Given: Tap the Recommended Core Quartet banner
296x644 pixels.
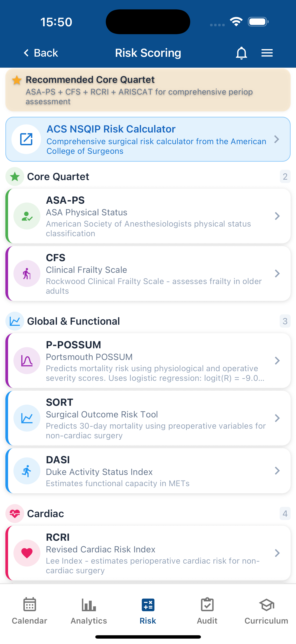Looking at the screenshot, I should coord(148,90).
